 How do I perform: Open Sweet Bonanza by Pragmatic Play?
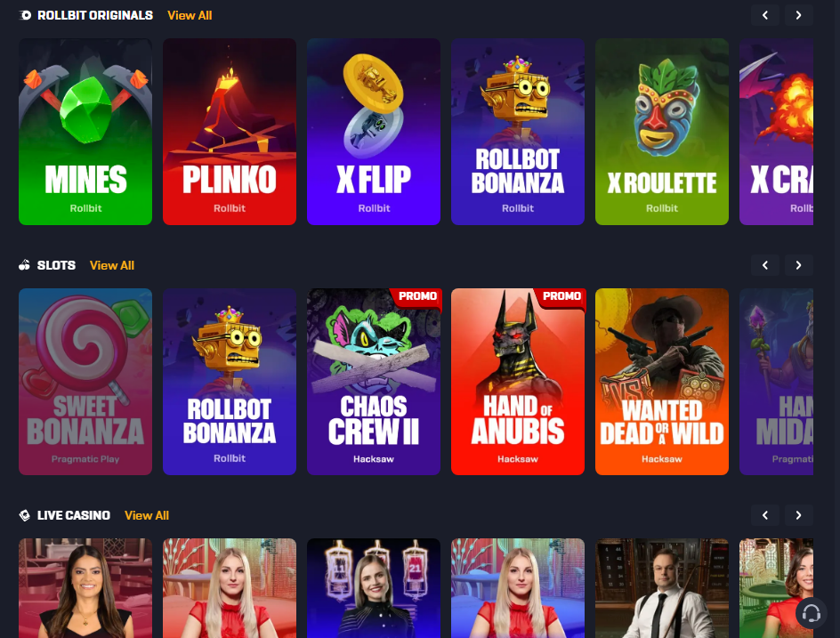85,382
